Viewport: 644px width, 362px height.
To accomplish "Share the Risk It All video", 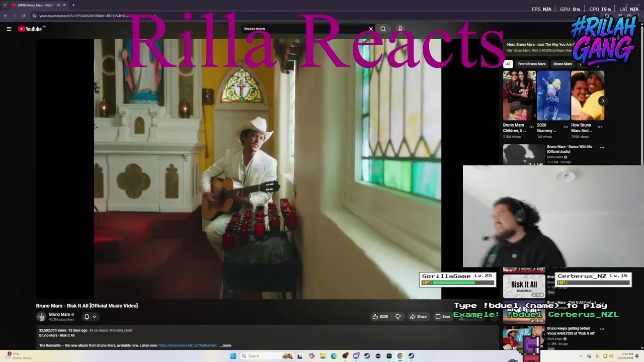I will pyautogui.click(x=418, y=316).
